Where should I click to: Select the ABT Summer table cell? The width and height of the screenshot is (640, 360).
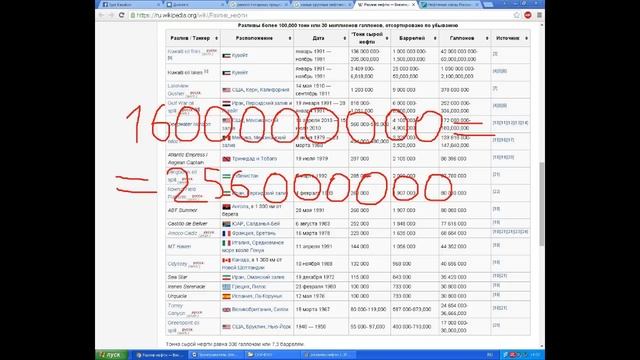coord(193,211)
